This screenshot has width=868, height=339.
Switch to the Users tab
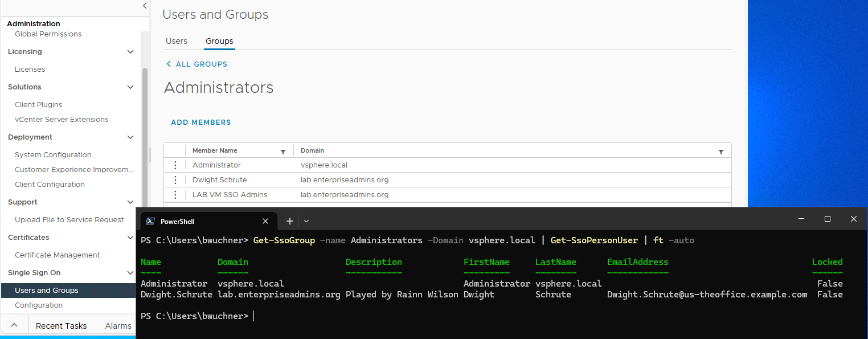pos(177,41)
